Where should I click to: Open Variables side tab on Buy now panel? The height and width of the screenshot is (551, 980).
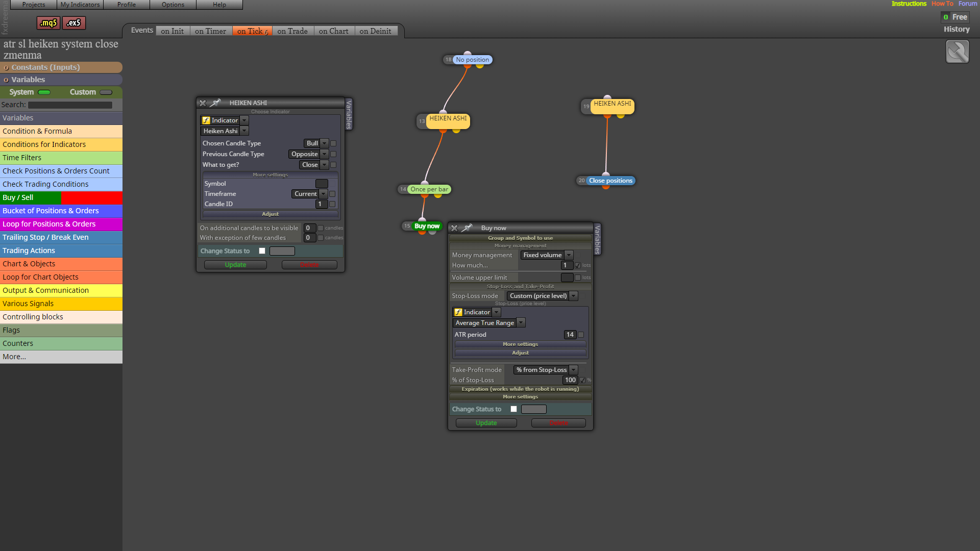pos(597,239)
